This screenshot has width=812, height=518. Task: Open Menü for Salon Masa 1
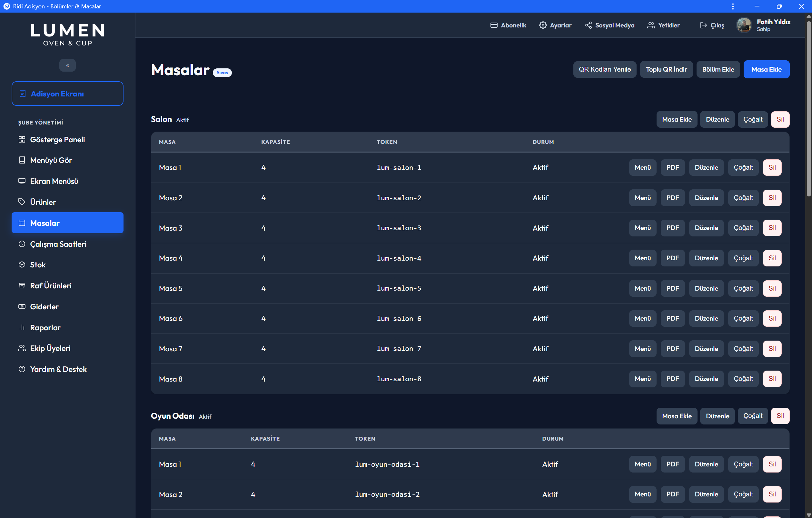pyautogui.click(x=643, y=168)
